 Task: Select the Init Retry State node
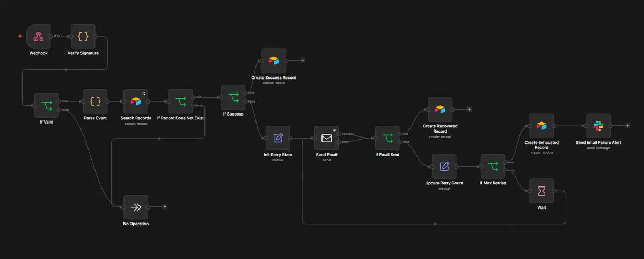pyautogui.click(x=277, y=138)
